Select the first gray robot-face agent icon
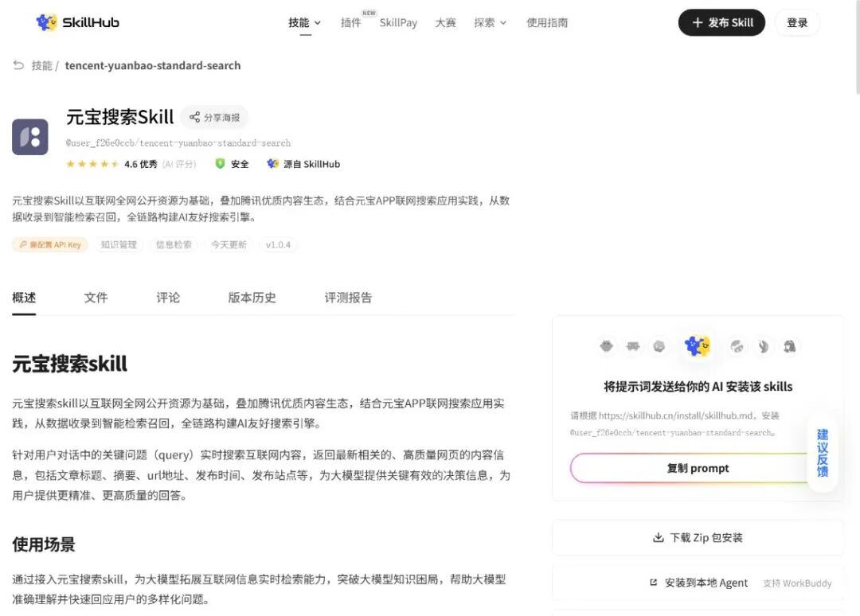 click(x=606, y=346)
